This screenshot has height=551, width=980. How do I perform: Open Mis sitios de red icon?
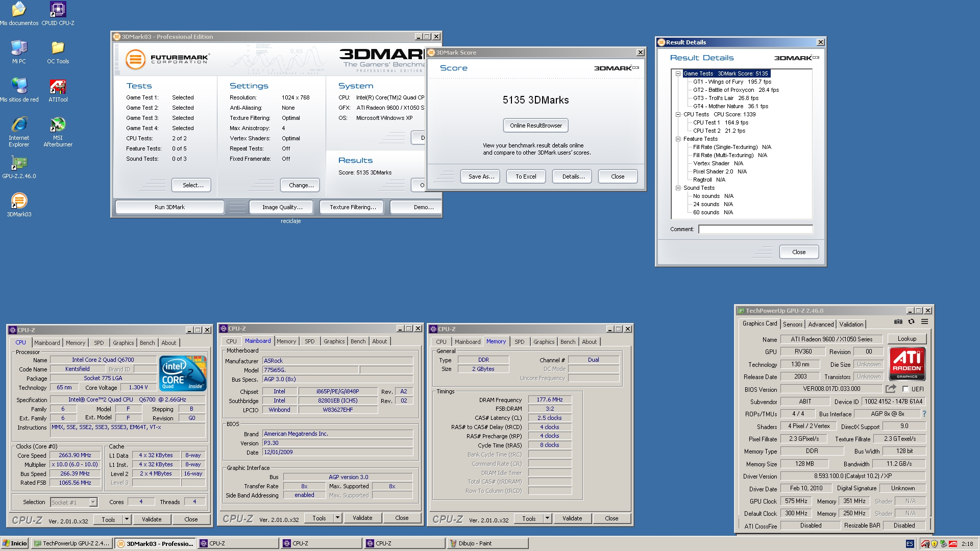point(19,90)
